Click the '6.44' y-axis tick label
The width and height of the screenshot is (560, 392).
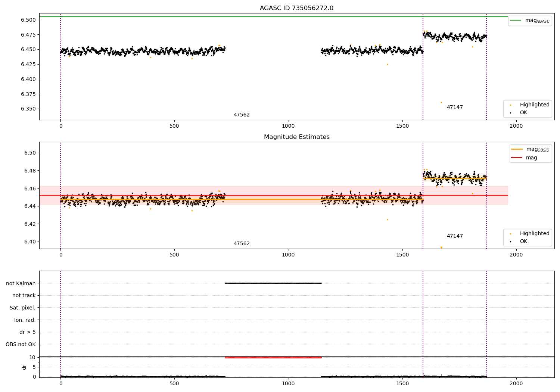tap(30, 206)
